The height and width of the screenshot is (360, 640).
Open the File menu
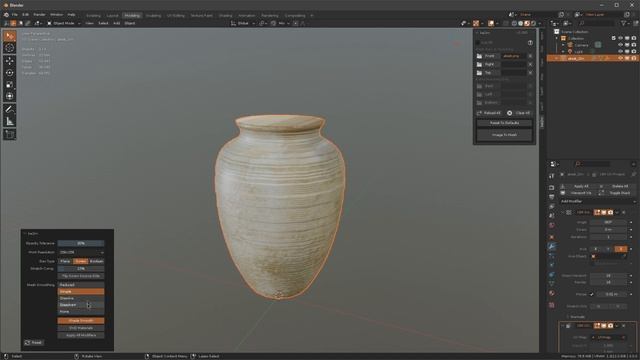coord(15,15)
